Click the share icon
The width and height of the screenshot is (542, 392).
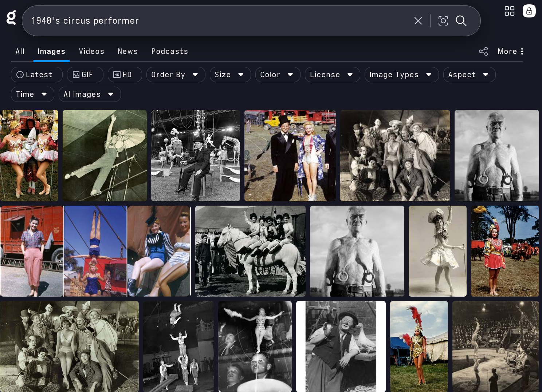click(x=483, y=51)
